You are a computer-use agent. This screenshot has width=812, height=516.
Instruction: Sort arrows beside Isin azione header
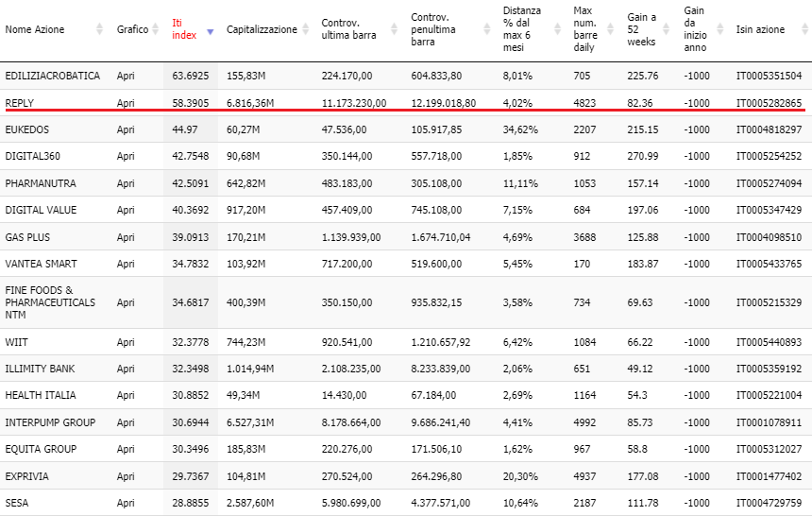804,29
